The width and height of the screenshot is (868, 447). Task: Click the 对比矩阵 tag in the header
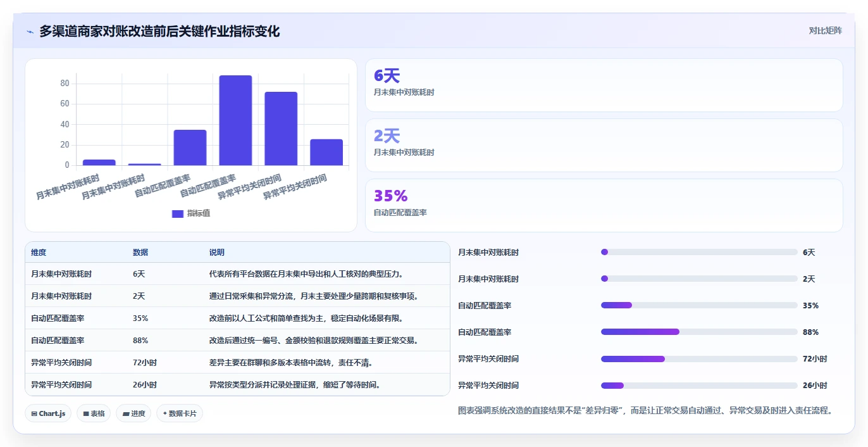click(x=825, y=30)
